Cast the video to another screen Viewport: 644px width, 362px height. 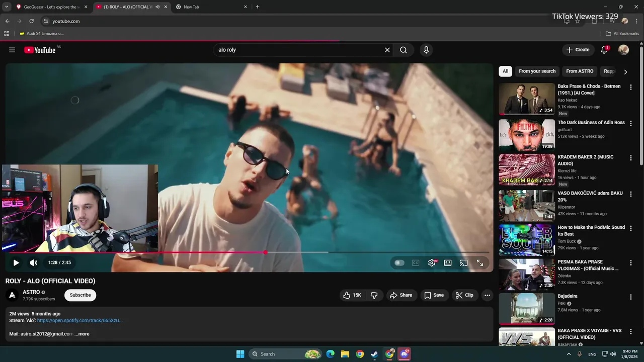pos(464,262)
